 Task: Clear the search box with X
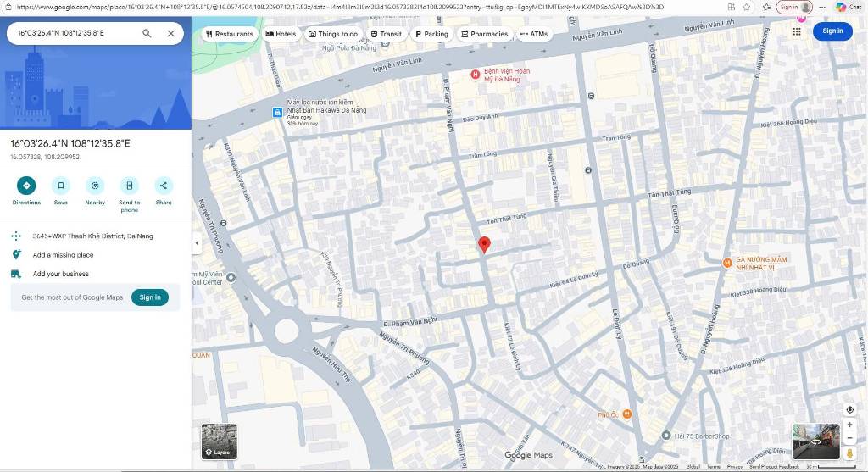pos(171,33)
